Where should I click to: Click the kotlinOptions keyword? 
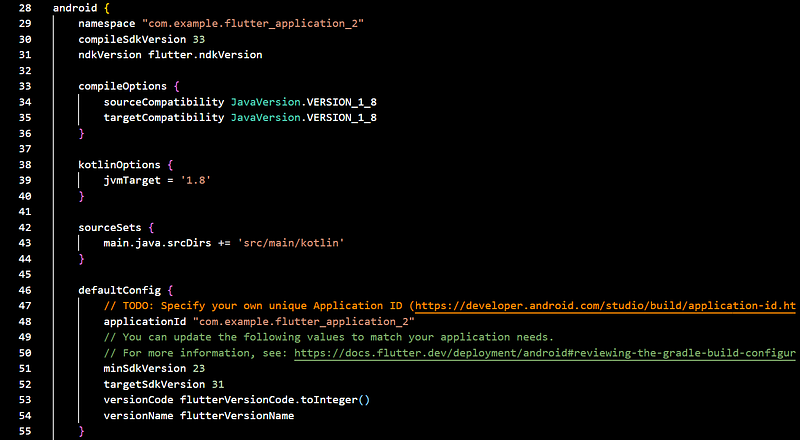(119, 165)
